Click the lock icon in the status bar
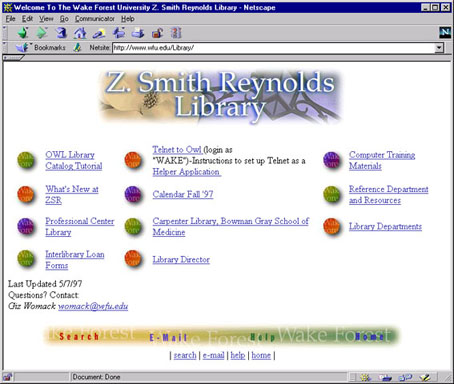Image resolution: width=454 pixels, height=384 pixels. 7,377
